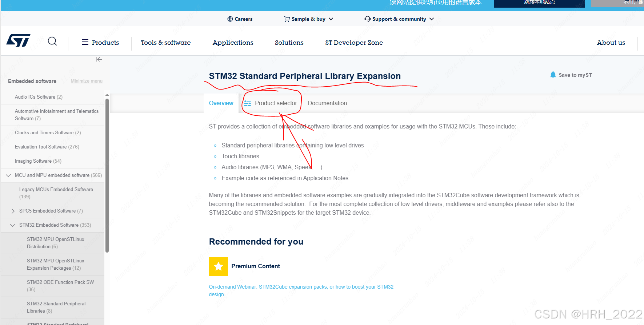Open the Products hamburger menu icon
Screen dimensions: 644x325
tap(85, 42)
